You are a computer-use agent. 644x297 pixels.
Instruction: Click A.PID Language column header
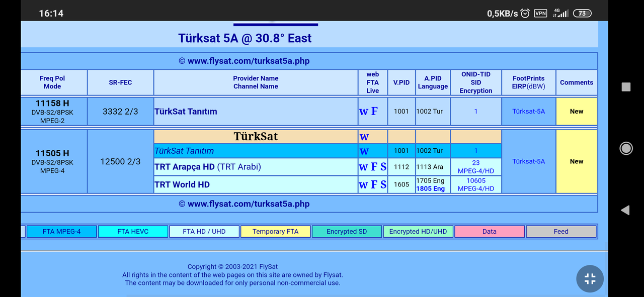click(433, 82)
